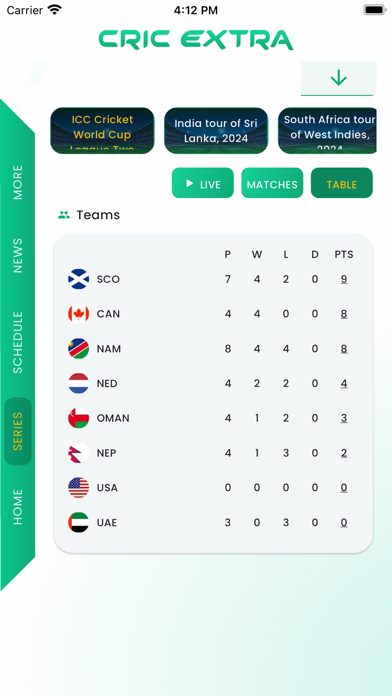Click the Oman flag icon
The height and width of the screenshot is (696, 392).
coord(79,418)
